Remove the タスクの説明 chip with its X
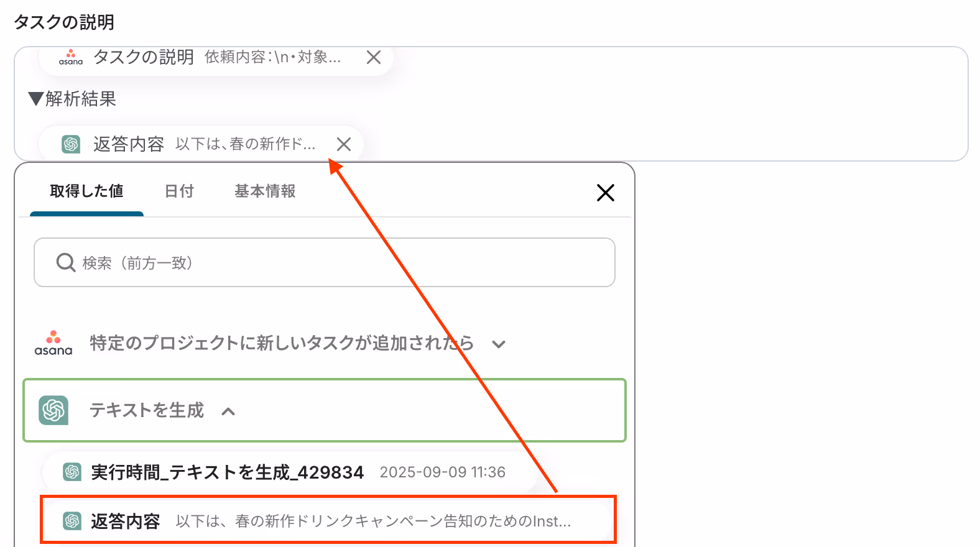 [374, 57]
